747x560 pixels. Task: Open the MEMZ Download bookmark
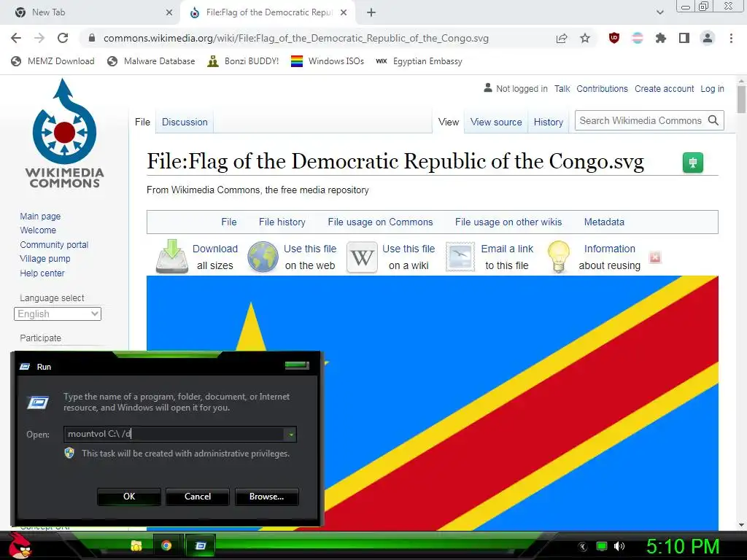pyautogui.click(x=53, y=61)
